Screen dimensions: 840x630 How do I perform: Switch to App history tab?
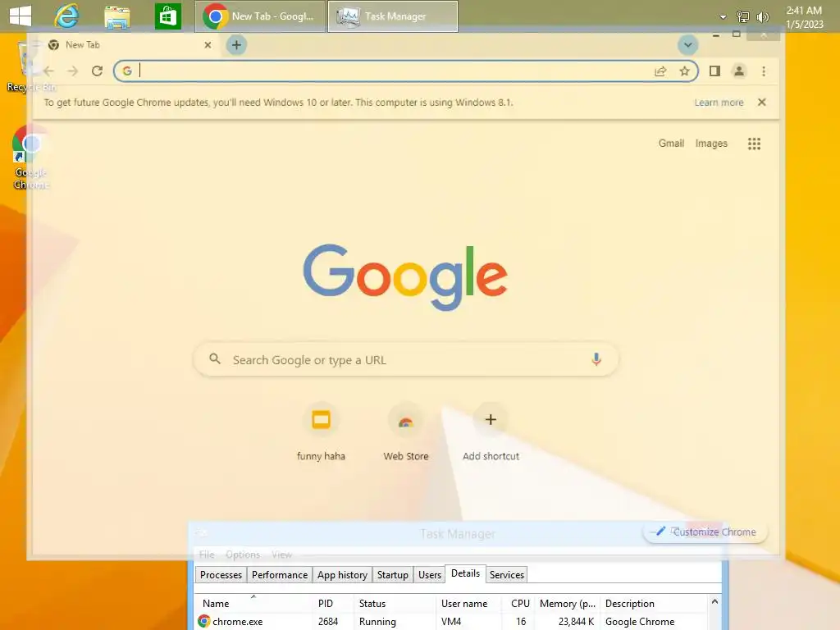pyautogui.click(x=342, y=575)
